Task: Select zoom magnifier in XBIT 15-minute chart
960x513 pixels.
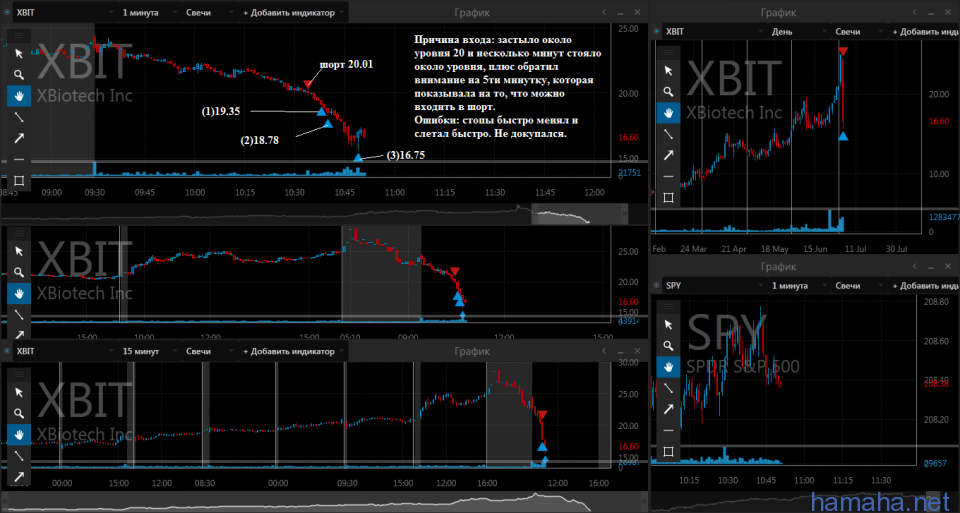Action: pos(19,413)
